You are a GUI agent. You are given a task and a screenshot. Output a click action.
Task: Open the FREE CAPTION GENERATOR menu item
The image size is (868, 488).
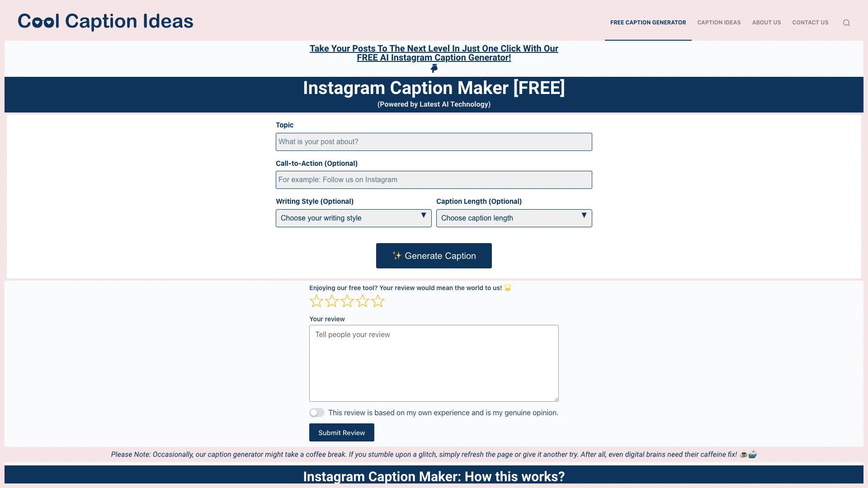[x=648, y=22]
